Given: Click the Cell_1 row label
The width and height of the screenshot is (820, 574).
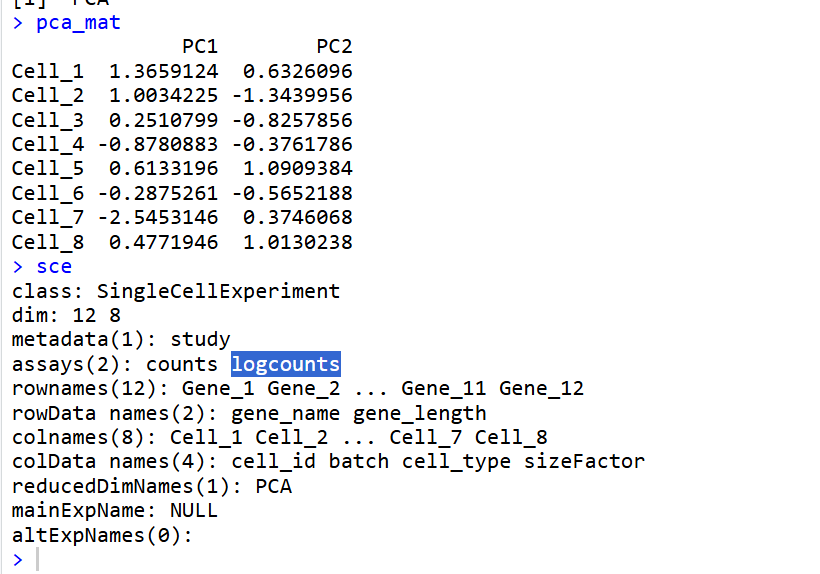Looking at the screenshot, I should click(x=48, y=72).
